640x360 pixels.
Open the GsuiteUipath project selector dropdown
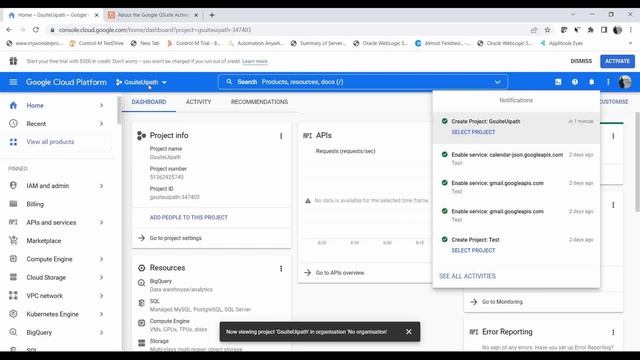click(141, 82)
